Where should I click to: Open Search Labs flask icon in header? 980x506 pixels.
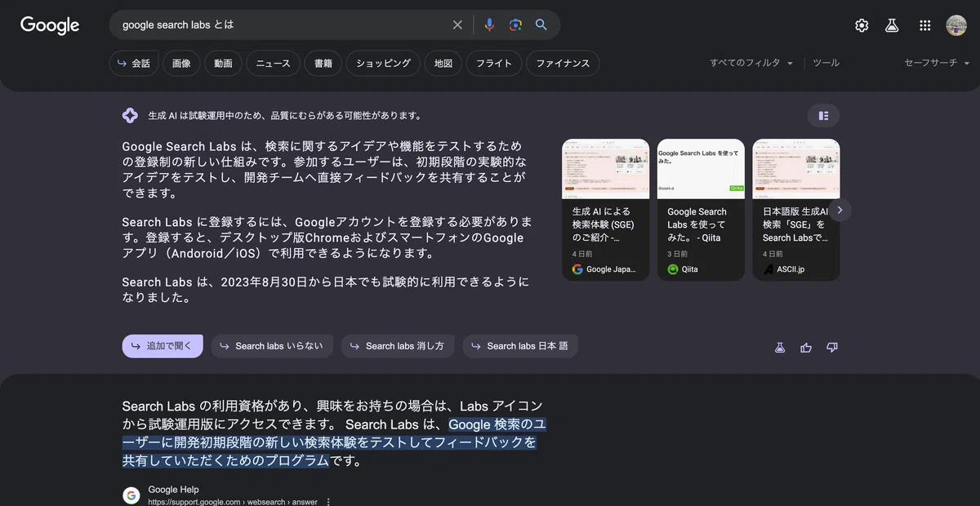[892, 25]
